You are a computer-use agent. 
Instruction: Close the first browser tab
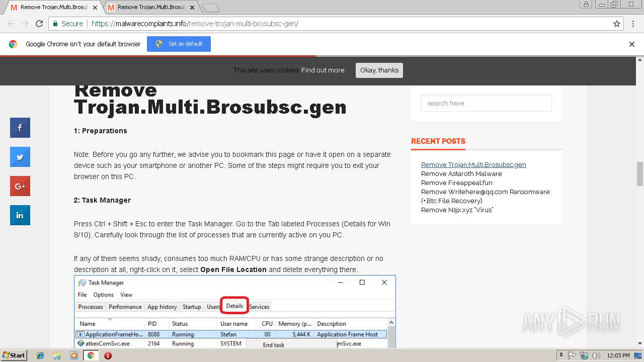point(95,8)
